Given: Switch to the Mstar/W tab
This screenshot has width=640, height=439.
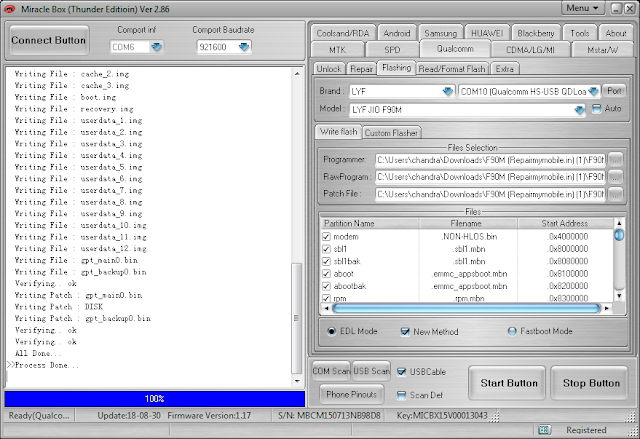Looking at the screenshot, I should 602,50.
